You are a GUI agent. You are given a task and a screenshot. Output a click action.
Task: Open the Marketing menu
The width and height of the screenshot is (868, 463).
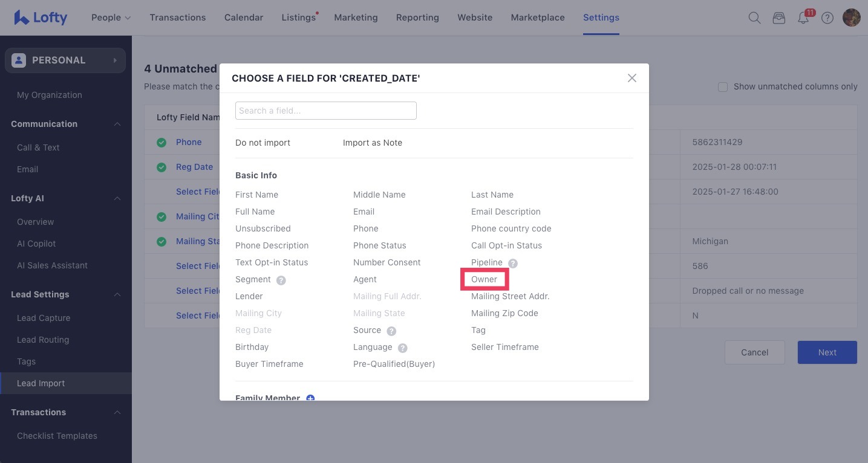[x=356, y=18]
